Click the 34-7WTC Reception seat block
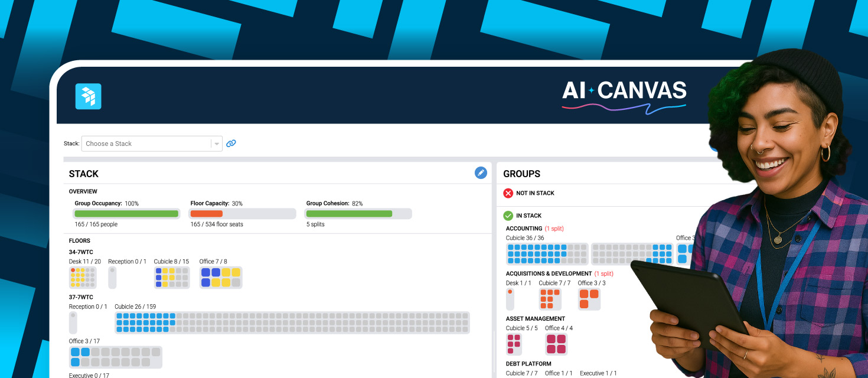 pyautogui.click(x=112, y=277)
